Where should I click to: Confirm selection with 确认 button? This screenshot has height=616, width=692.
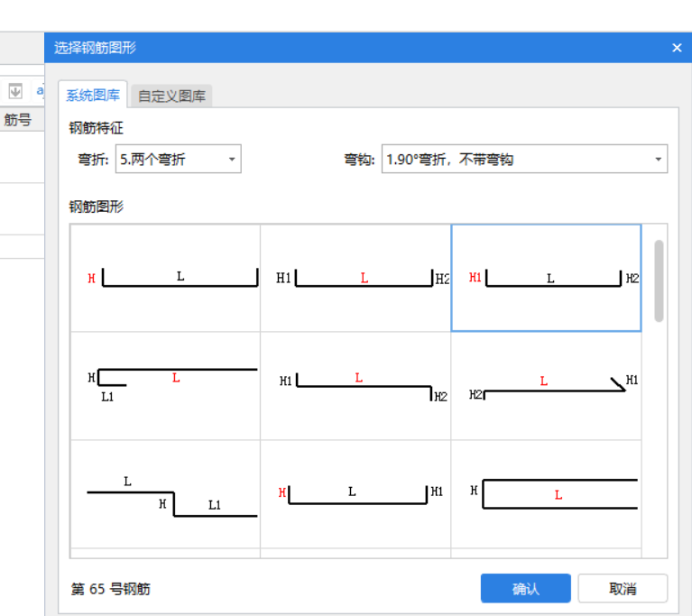click(525, 589)
